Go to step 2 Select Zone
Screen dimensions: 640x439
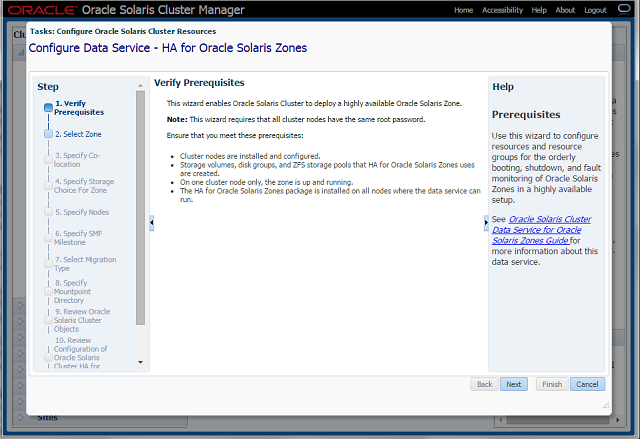[78, 134]
